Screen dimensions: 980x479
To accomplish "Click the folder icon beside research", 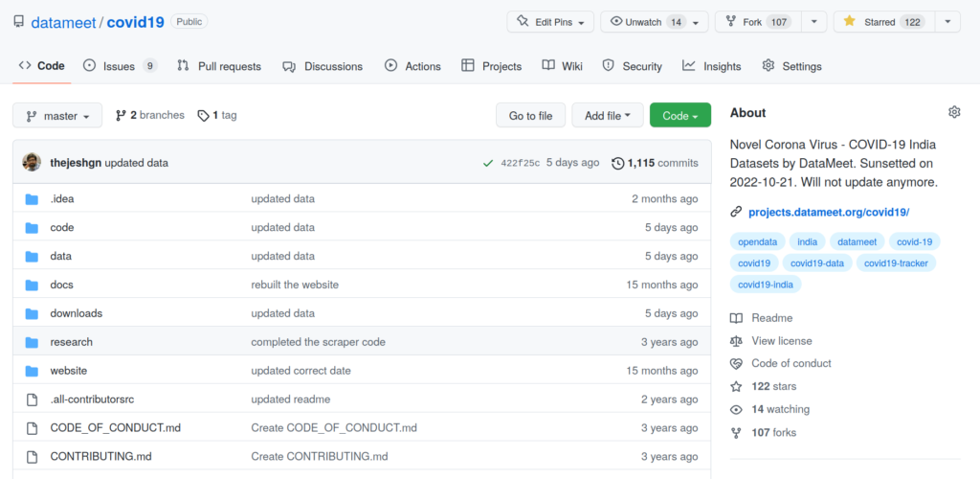I will coord(32,342).
